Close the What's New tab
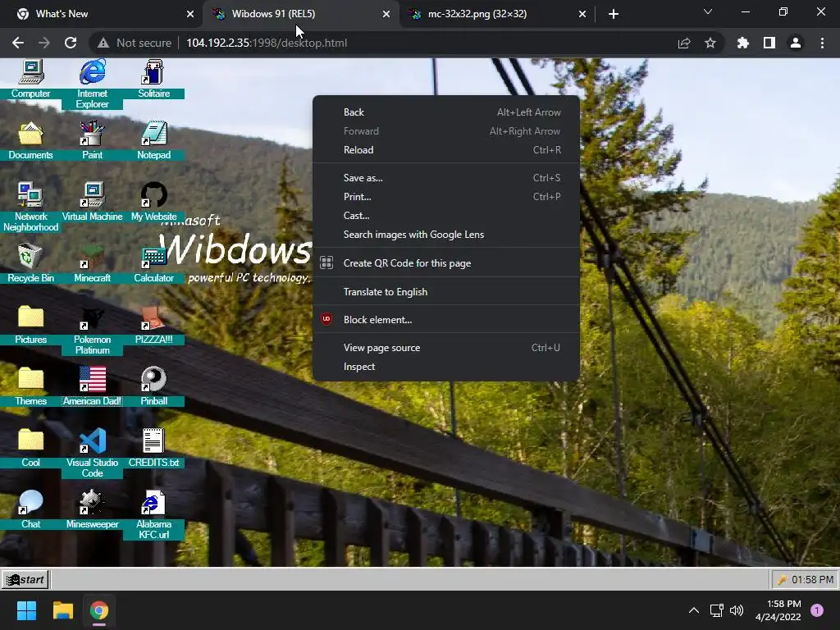This screenshot has height=630, width=840. click(x=190, y=14)
